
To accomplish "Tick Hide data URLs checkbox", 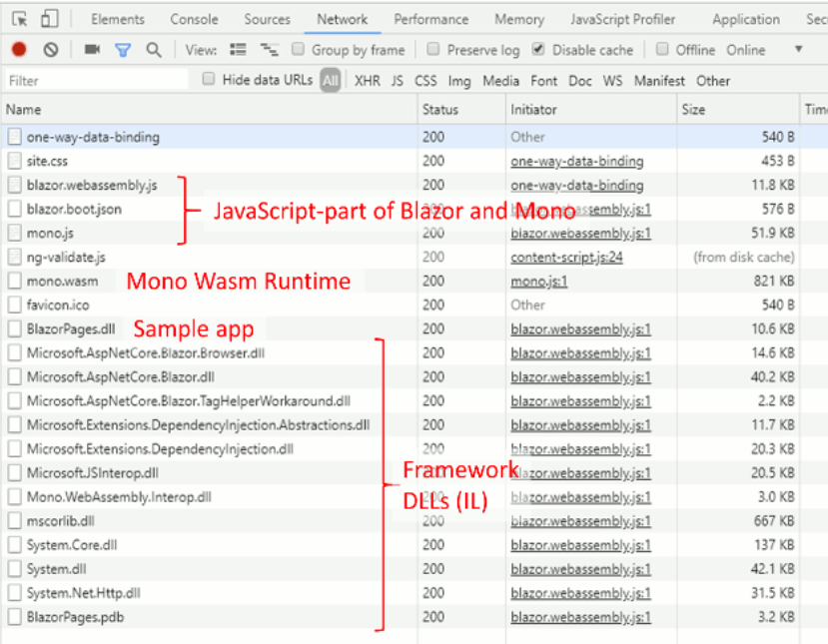I will [209, 79].
